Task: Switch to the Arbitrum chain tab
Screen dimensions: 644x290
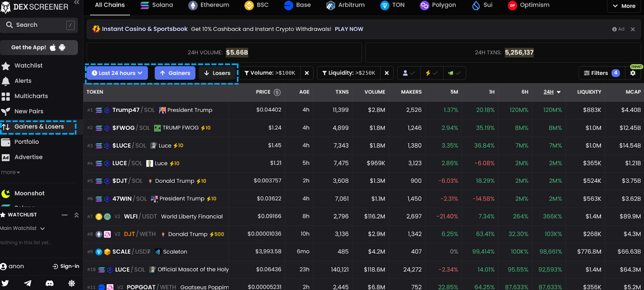Action: (345, 5)
